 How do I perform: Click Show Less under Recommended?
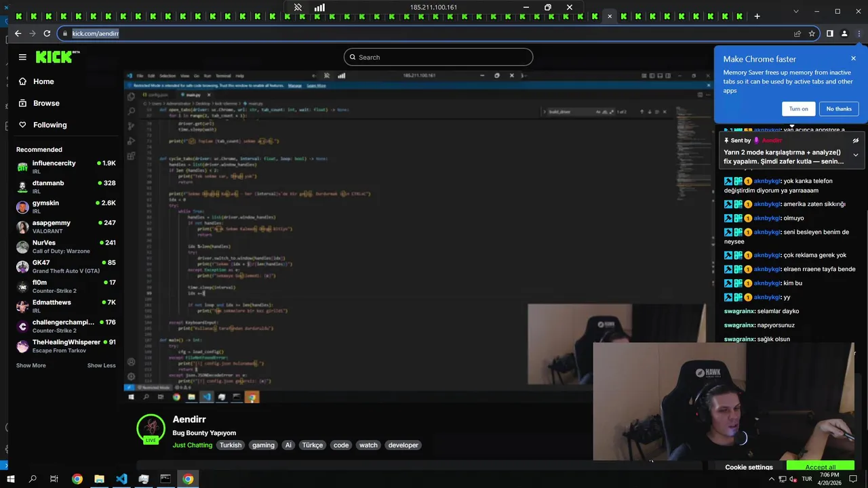pyautogui.click(x=101, y=365)
